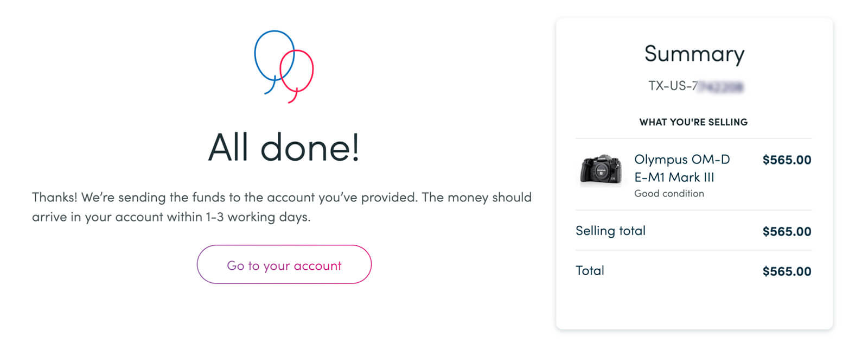Click the Selling total label
The width and height of the screenshot is (868, 355).
pyautogui.click(x=610, y=231)
